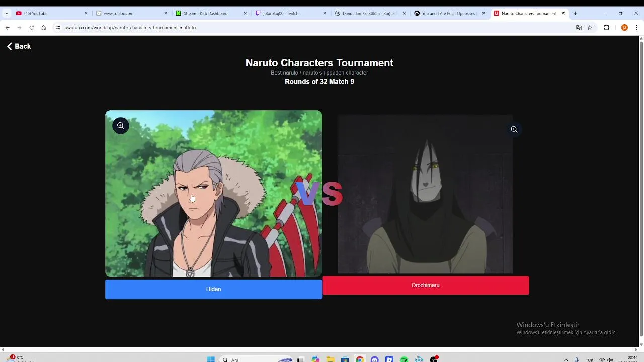Open the Chrome profile avatar
The width and height of the screenshot is (644, 362).
[x=624, y=28]
